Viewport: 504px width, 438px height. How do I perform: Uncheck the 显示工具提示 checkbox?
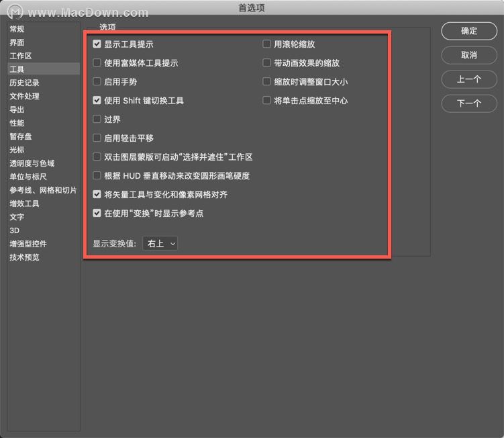97,44
